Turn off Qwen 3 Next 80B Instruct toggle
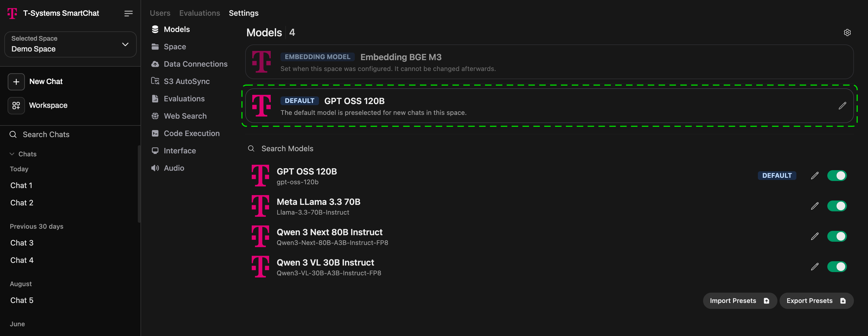Viewport: 868px width, 336px height. coord(837,236)
